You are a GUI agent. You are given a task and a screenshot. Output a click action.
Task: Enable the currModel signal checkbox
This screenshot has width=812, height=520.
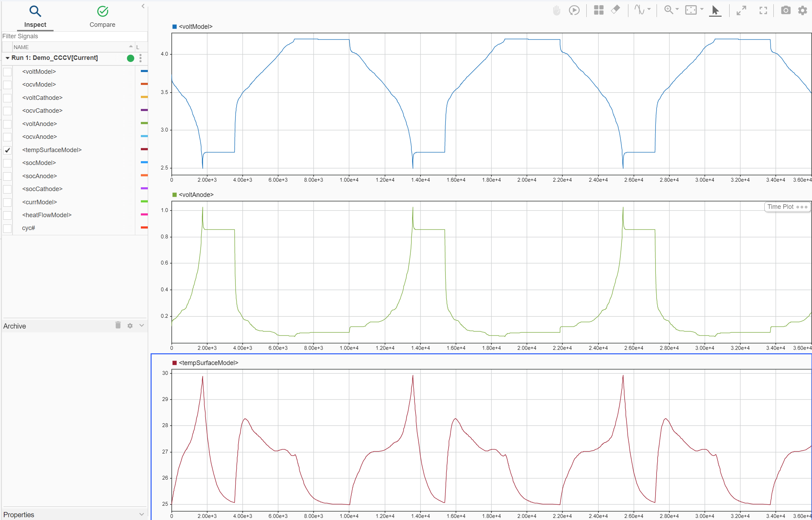click(x=7, y=202)
